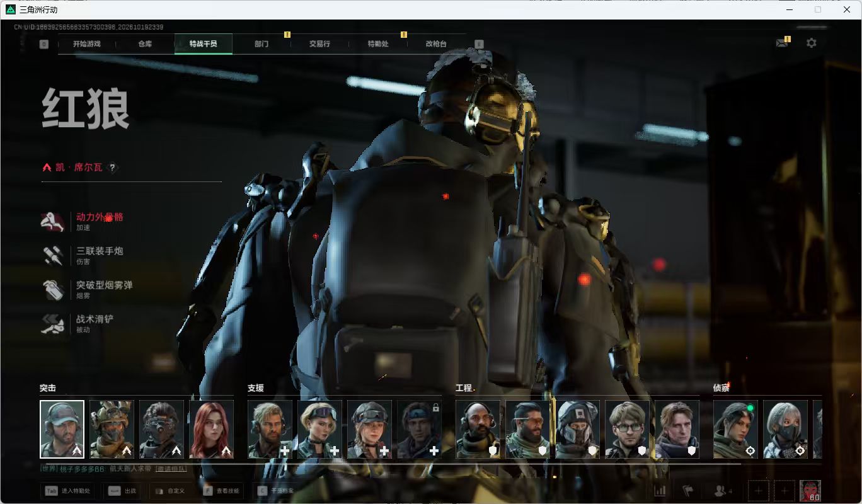Select the 特战干员 tab

204,44
